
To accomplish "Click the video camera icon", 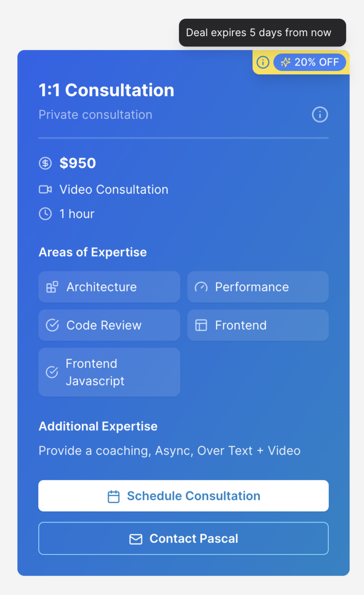I will pyautogui.click(x=45, y=189).
